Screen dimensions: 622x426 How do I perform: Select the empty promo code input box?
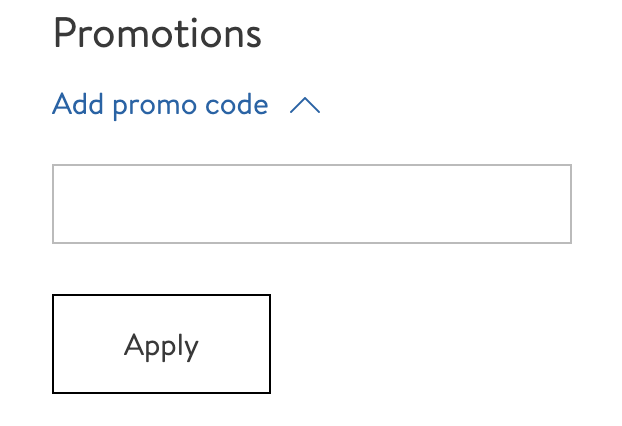tap(311, 204)
